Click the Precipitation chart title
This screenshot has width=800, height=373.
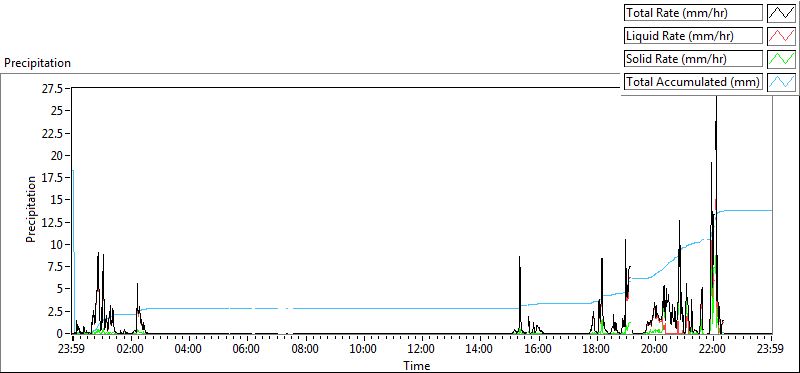click(37, 63)
